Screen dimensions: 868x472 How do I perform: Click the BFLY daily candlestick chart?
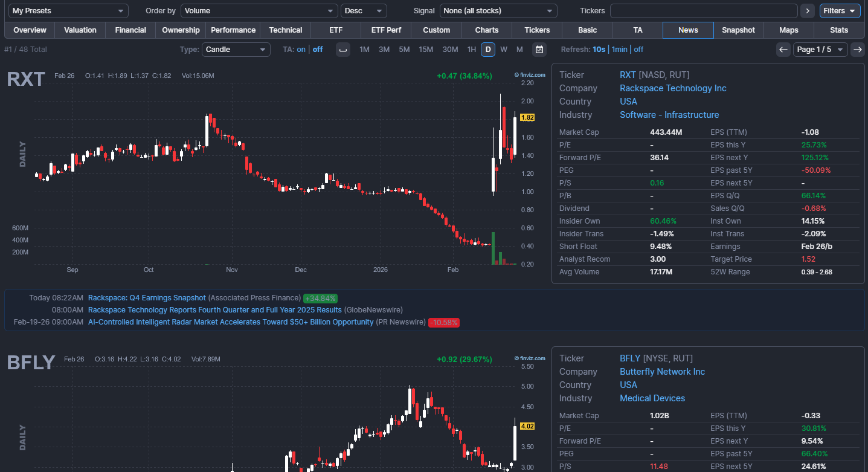[275, 412]
